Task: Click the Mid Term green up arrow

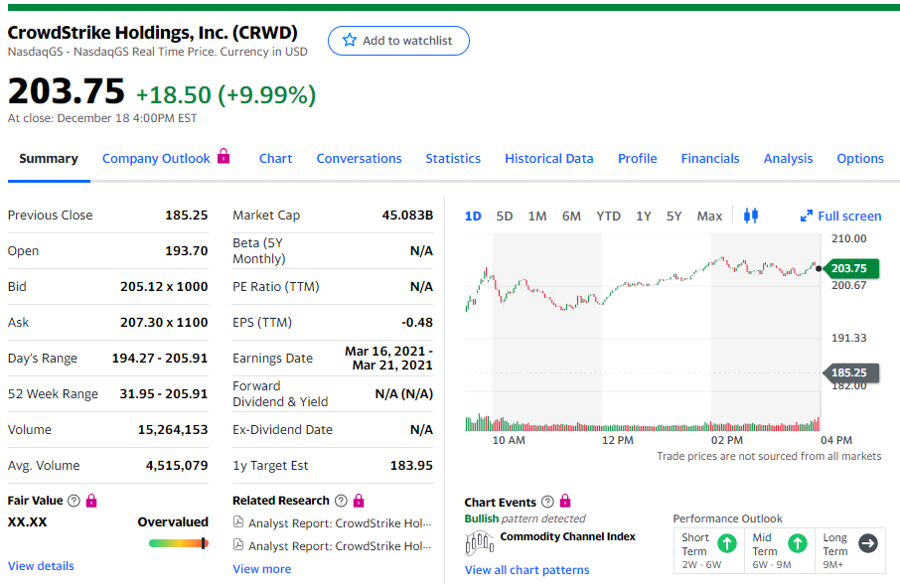Action: 797,543
